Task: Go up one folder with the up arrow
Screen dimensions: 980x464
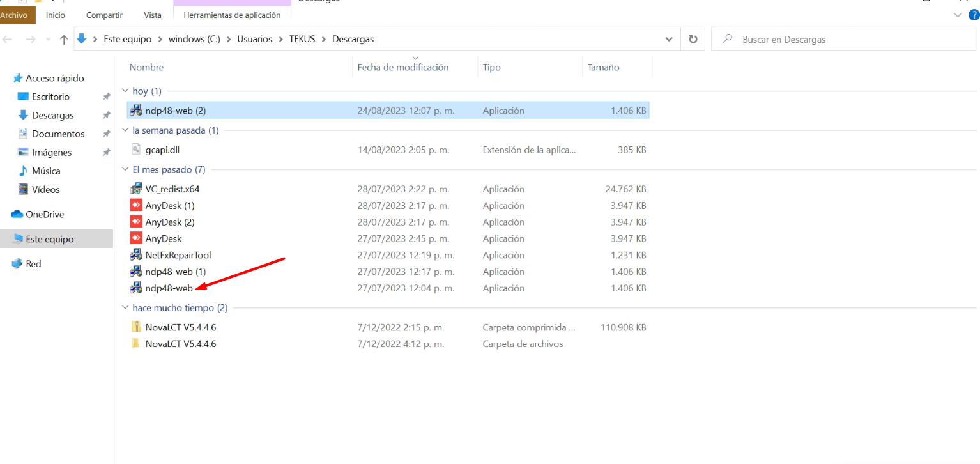Action: tap(64, 40)
